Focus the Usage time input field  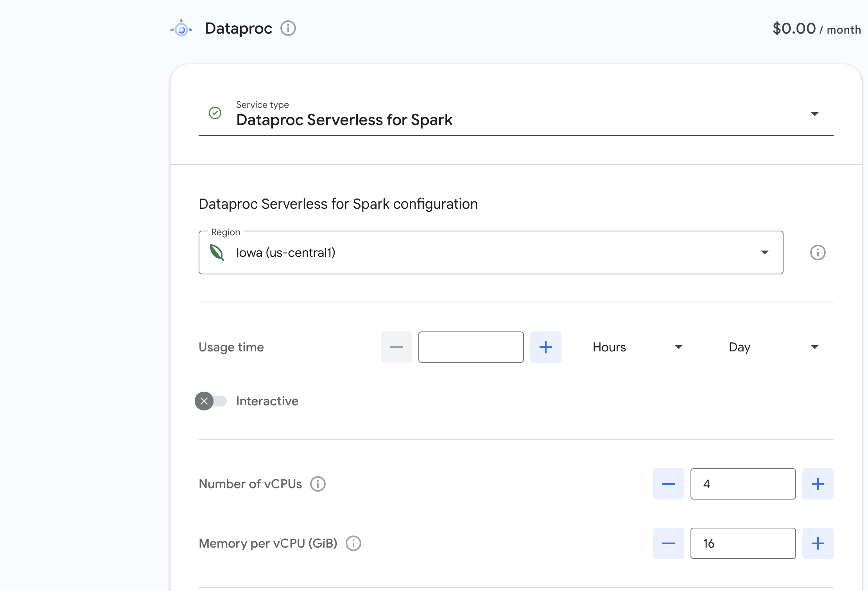pos(471,347)
